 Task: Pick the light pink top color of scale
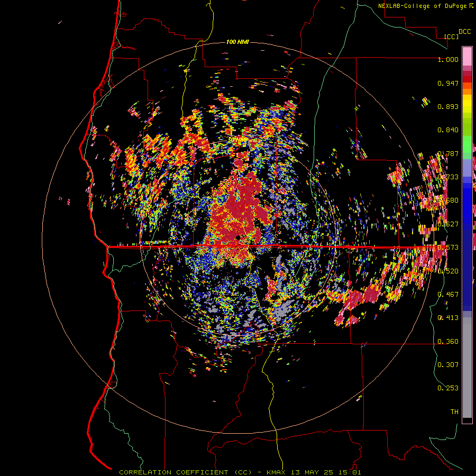tap(467, 56)
